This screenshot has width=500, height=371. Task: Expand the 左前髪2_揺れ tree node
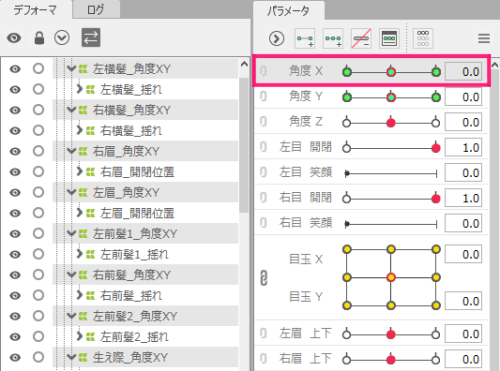tap(79, 336)
